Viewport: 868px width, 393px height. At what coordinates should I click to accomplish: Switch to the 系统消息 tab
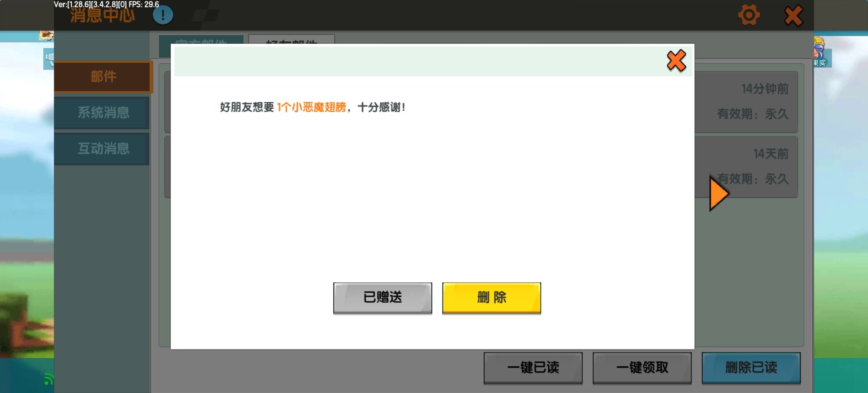point(103,112)
